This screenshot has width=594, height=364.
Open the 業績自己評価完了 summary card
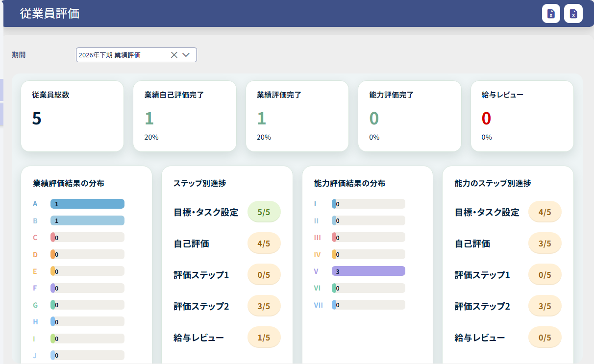(x=185, y=116)
